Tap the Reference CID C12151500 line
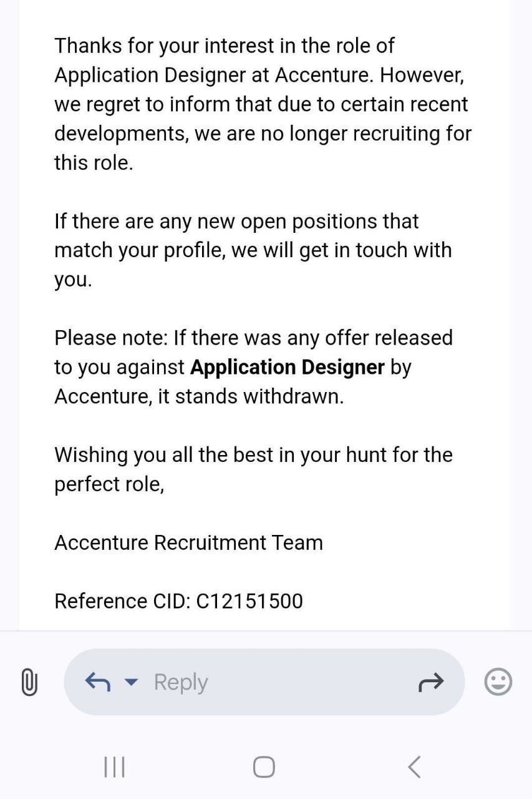Image resolution: width=532 pixels, height=799 pixels. tap(178, 601)
